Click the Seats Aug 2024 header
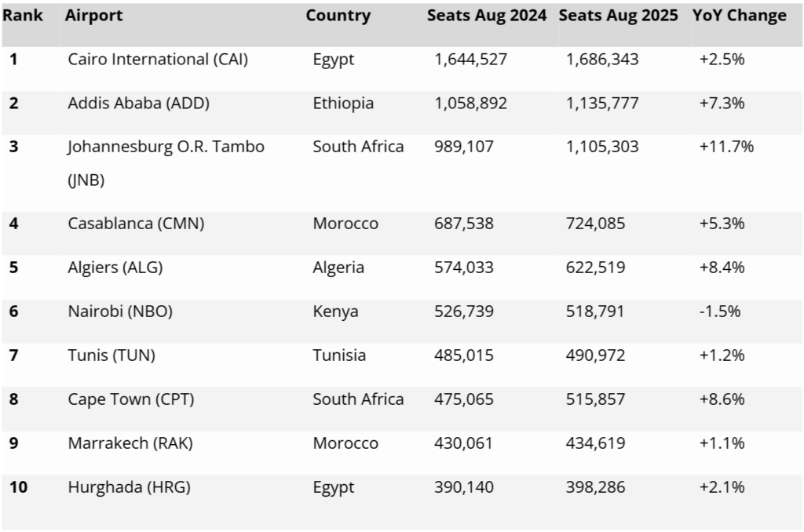The width and height of the screenshot is (804, 532). pyautogui.click(x=487, y=16)
